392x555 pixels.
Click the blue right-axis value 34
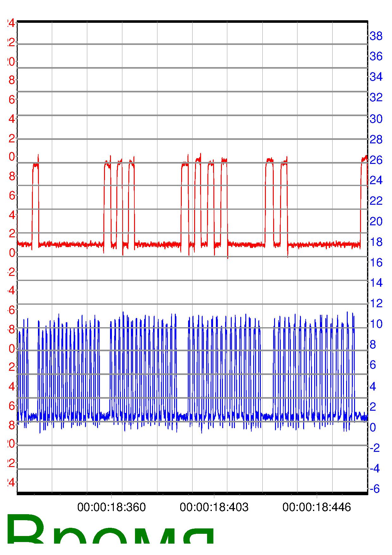pos(376,77)
